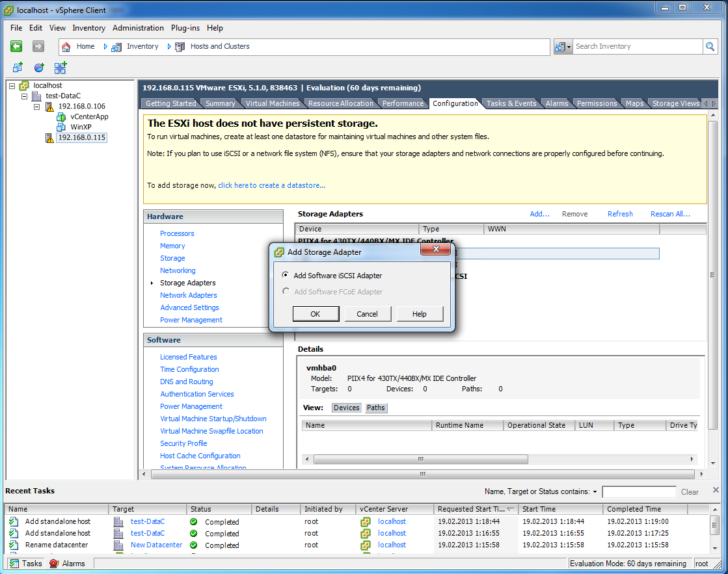Click the search magnifier icon
The height and width of the screenshot is (574, 728).
tap(710, 46)
